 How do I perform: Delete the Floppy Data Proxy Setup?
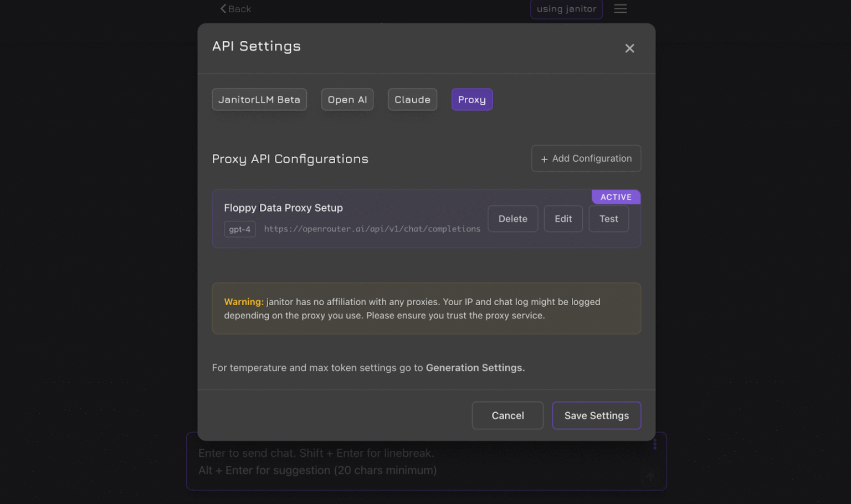coord(512,218)
